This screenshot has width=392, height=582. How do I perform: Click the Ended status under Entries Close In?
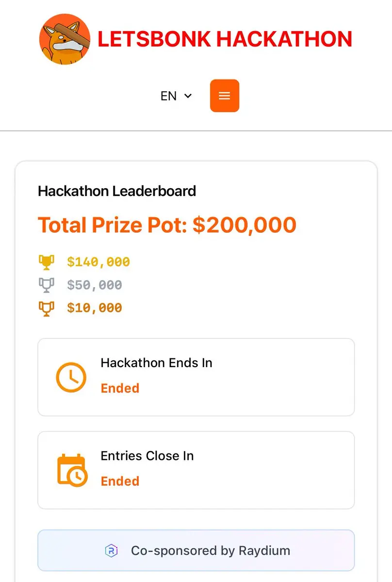click(120, 481)
